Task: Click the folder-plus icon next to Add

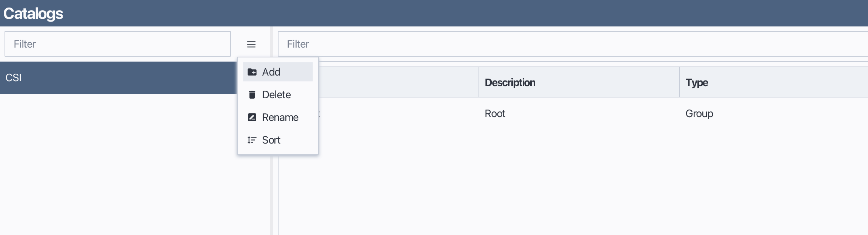Action: (252, 72)
